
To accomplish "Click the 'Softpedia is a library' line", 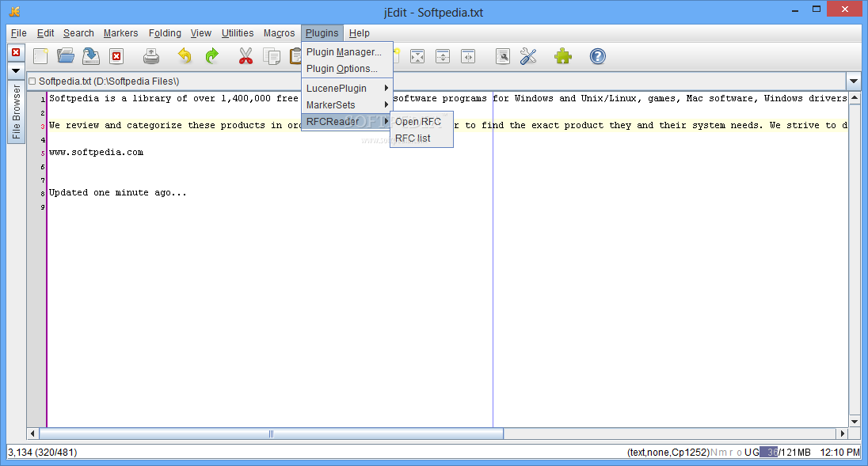I will pos(447,98).
